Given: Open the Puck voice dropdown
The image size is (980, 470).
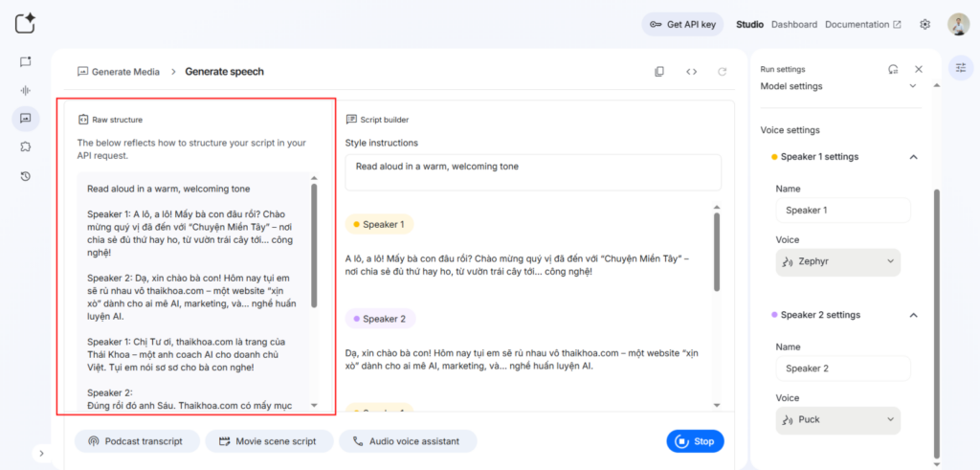Looking at the screenshot, I should click(x=838, y=420).
